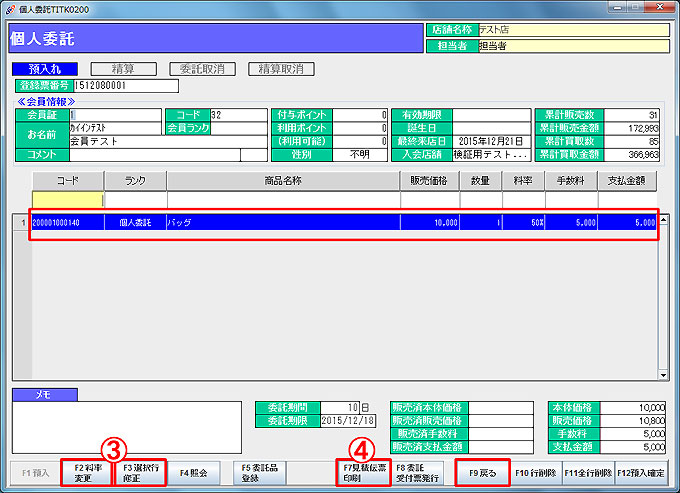Click the F2 利率変更 button

(x=86, y=472)
